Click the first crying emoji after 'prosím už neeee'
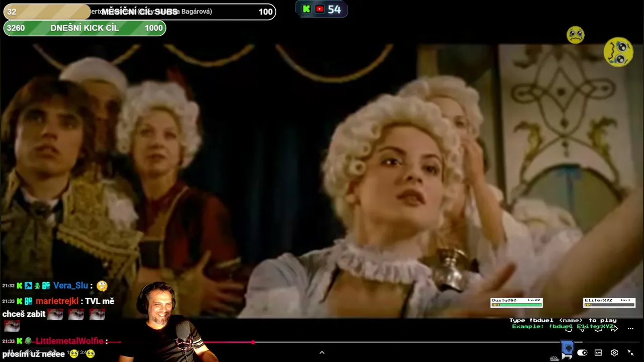The width and height of the screenshot is (644, 362). (x=74, y=354)
